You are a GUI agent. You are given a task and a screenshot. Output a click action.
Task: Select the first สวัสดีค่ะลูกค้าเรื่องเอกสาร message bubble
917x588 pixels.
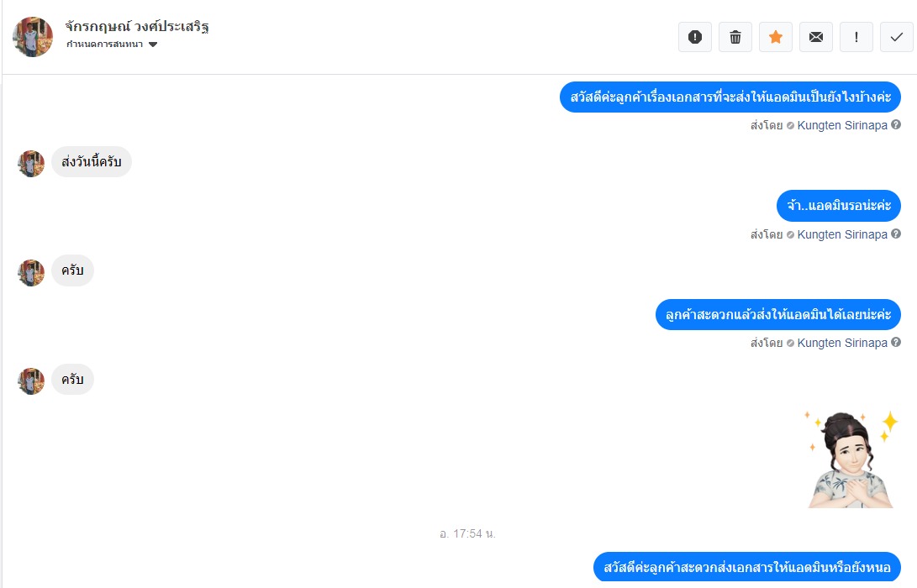(730, 97)
